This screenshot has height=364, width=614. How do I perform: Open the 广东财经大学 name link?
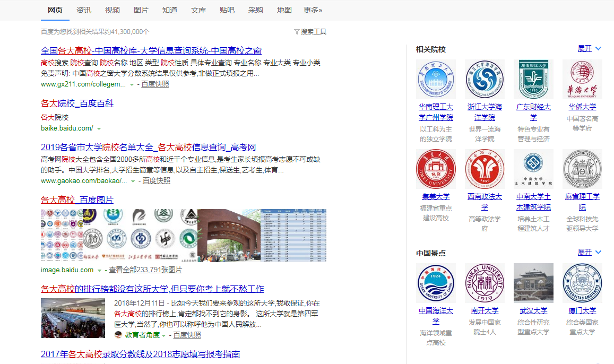(533, 112)
